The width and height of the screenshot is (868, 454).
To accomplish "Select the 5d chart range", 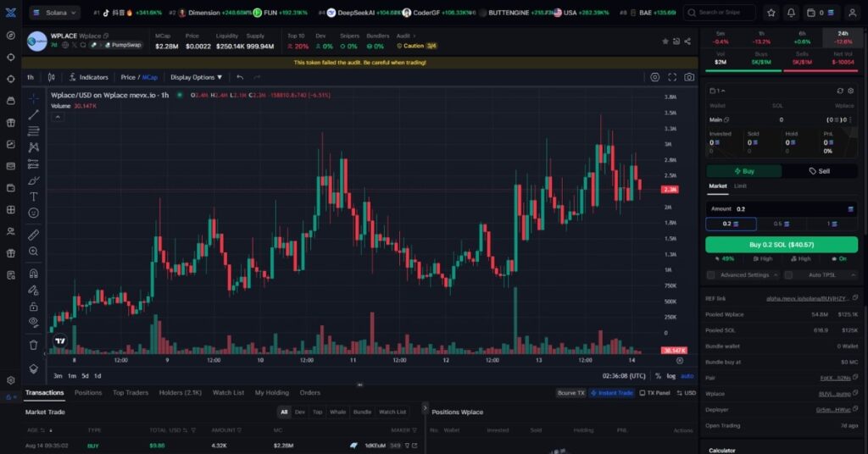I will [x=85, y=376].
